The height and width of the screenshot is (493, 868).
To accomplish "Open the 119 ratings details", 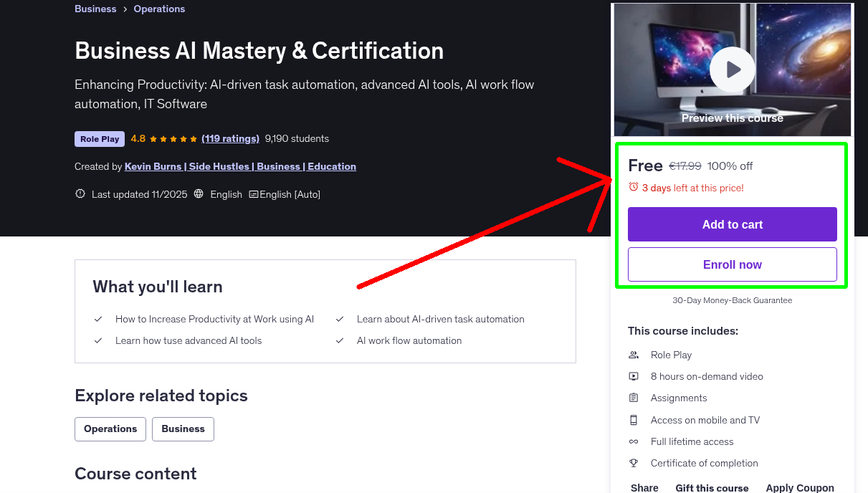I will point(230,138).
